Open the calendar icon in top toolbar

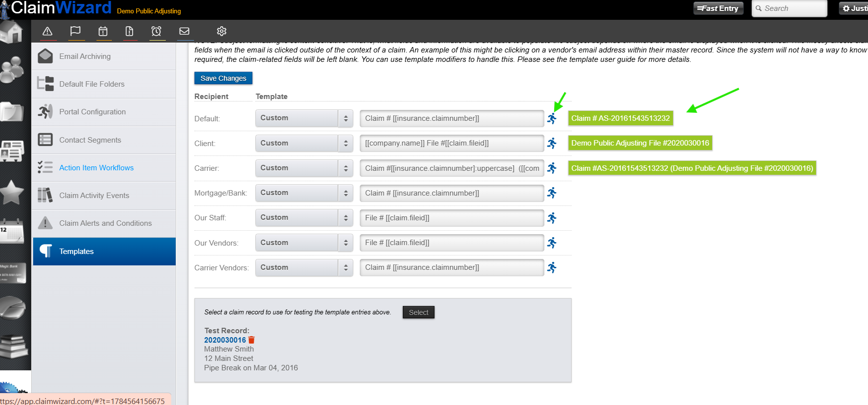click(103, 31)
